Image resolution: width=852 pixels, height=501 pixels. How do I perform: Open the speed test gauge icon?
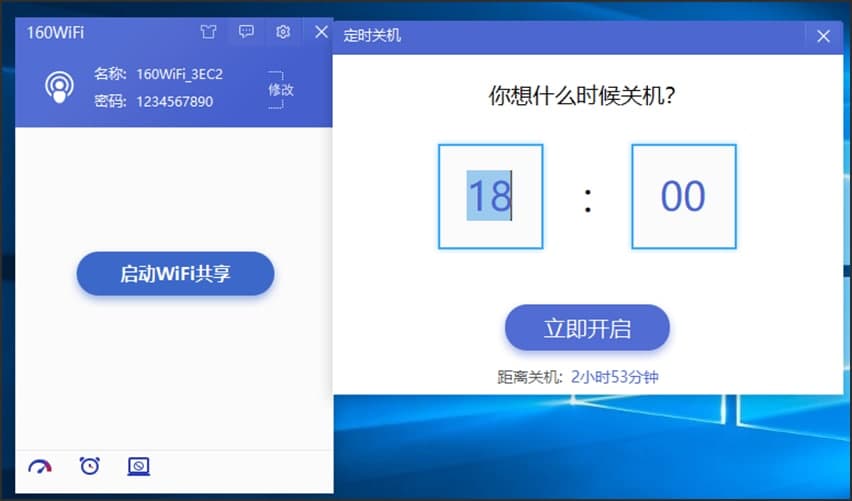pyautogui.click(x=40, y=466)
